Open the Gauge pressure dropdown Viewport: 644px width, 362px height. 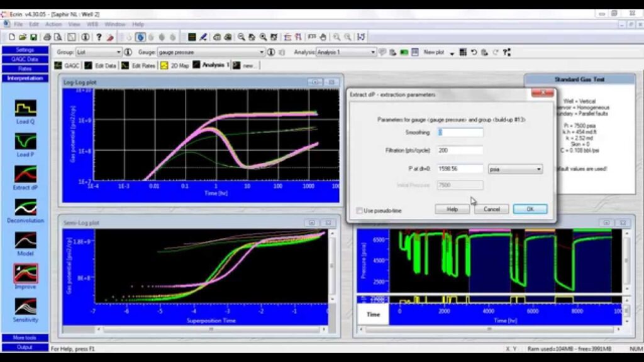262,52
